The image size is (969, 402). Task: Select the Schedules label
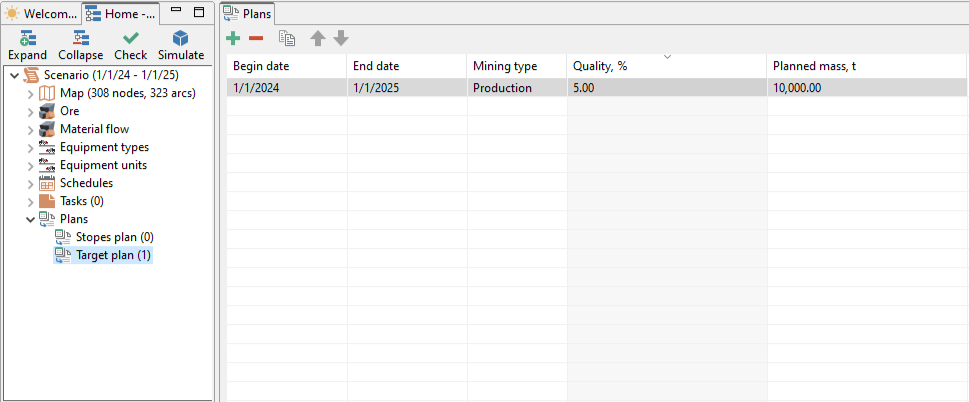point(87,183)
